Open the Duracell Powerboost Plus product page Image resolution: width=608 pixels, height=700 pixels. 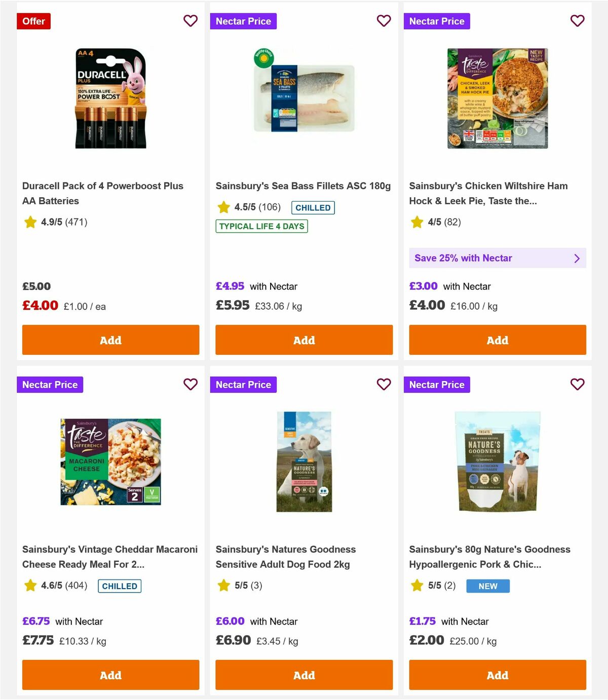pyautogui.click(x=103, y=193)
